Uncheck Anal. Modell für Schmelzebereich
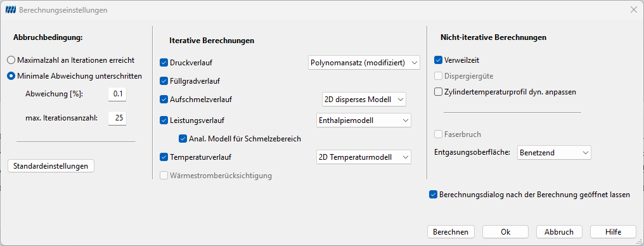The width and height of the screenshot is (644, 246). click(x=183, y=139)
